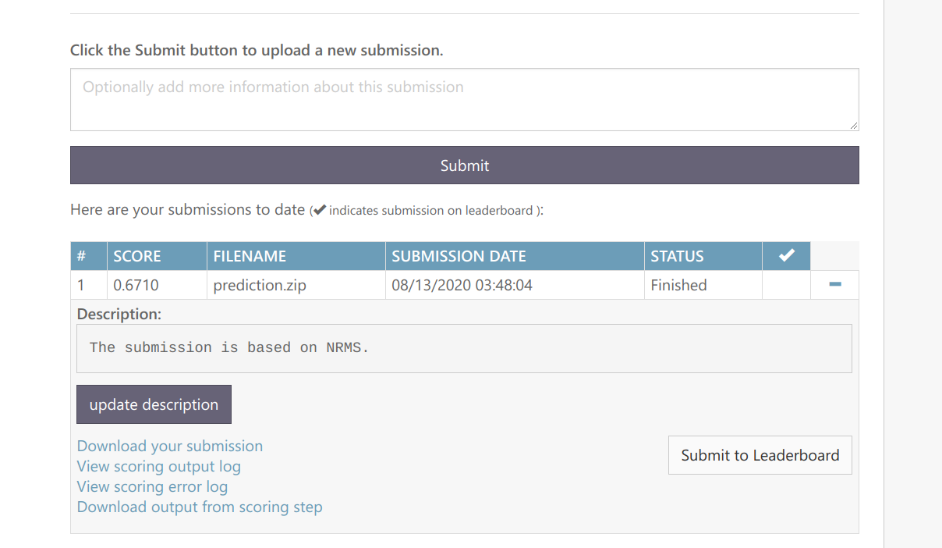942x548 pixels.
Task: Click the resize handle of the information textarea
Action: click(x=853, y=125)
